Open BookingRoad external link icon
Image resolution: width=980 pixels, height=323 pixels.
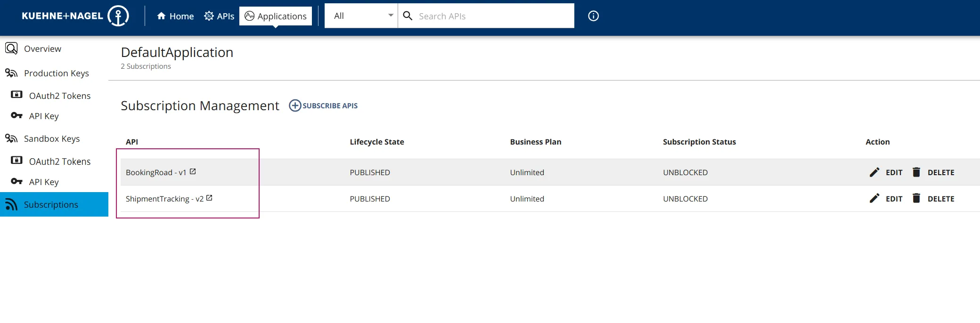click(193, 172)
